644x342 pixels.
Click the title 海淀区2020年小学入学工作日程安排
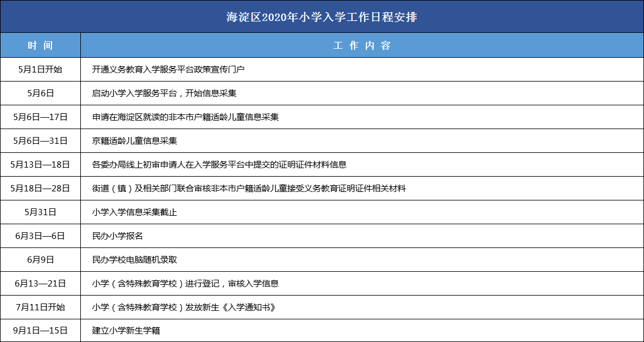pos(322,17)
